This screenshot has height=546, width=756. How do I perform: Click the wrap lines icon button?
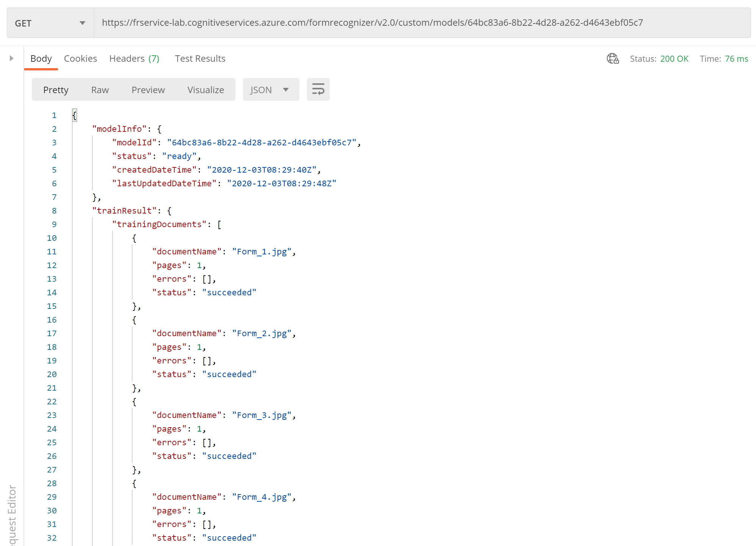point(318,90)
